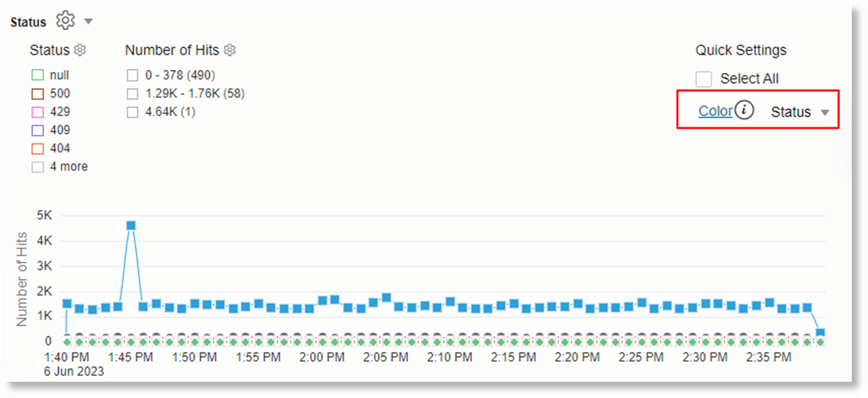This screenshot has height=398, width=868.
Task: Select the 4.64K spike data point
Action: coord(129,225)
